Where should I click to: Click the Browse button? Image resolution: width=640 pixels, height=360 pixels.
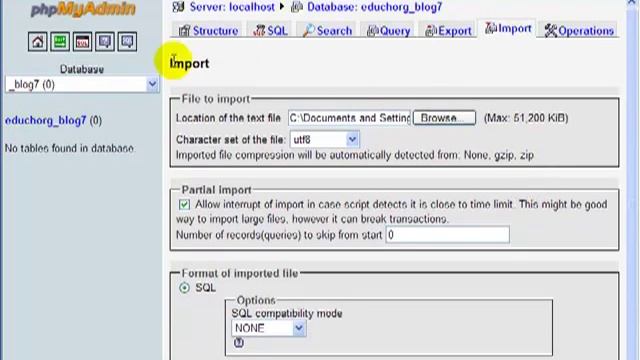coord(444,118)
